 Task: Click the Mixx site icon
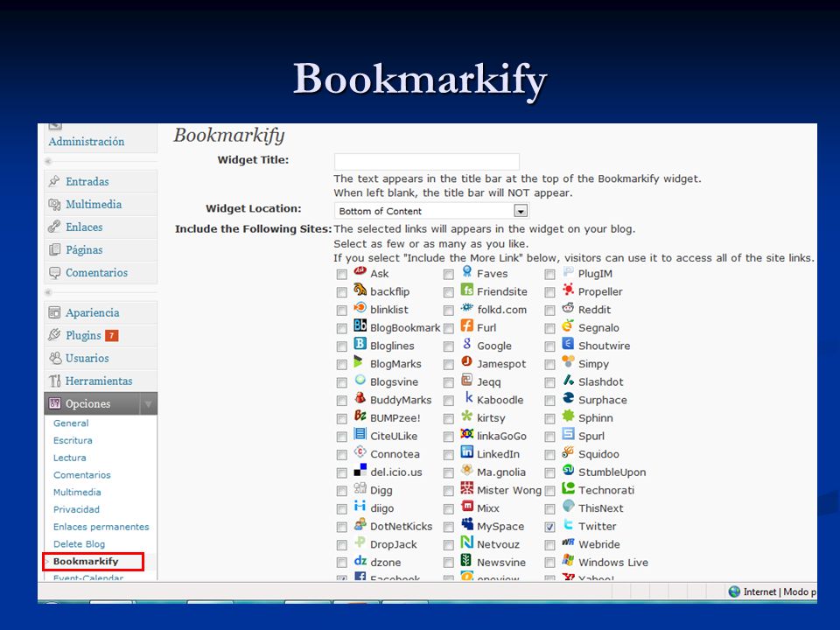coord(467,507)
